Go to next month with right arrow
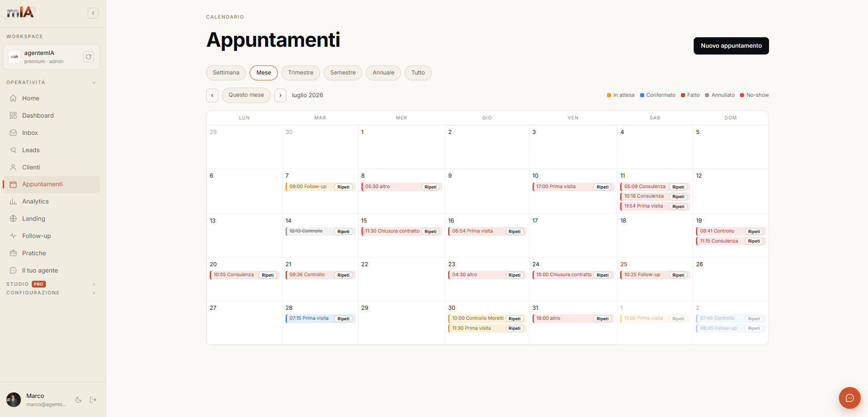 pos(281,95)
